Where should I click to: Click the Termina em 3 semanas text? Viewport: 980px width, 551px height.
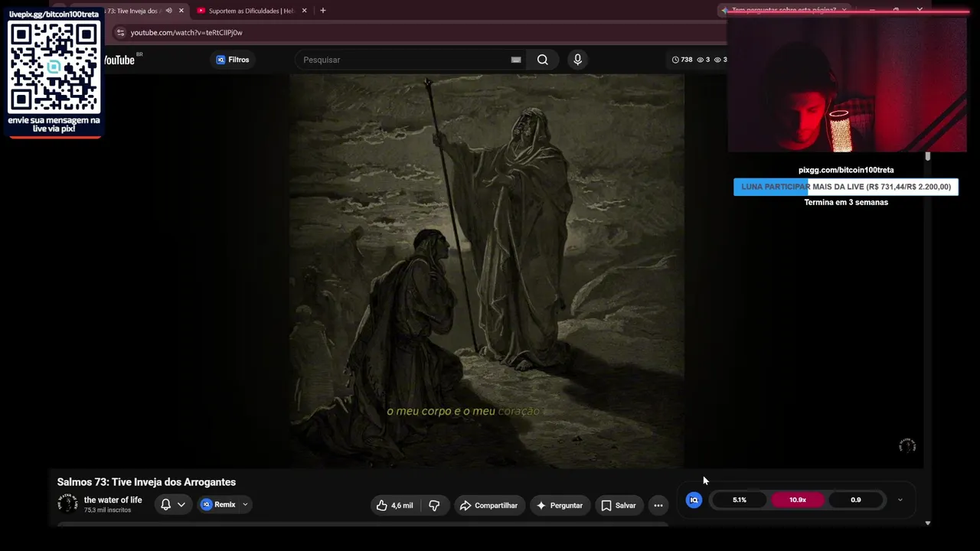[x=846, y=202]
